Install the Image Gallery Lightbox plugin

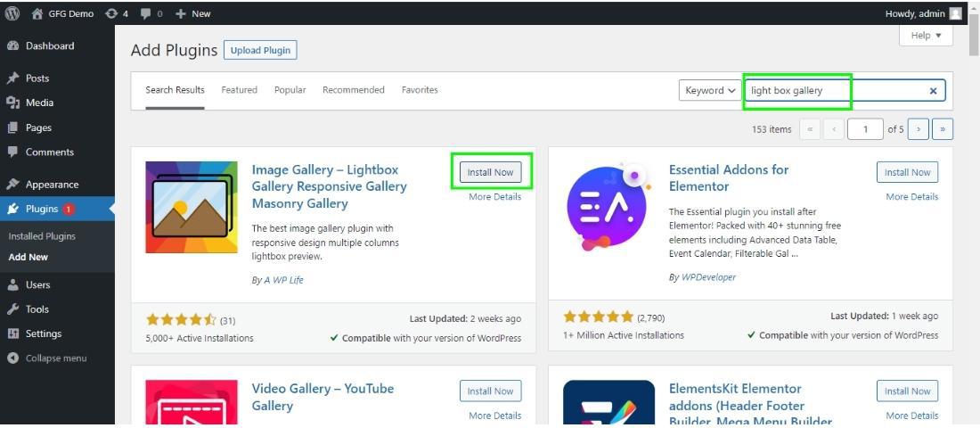point(491,172)
